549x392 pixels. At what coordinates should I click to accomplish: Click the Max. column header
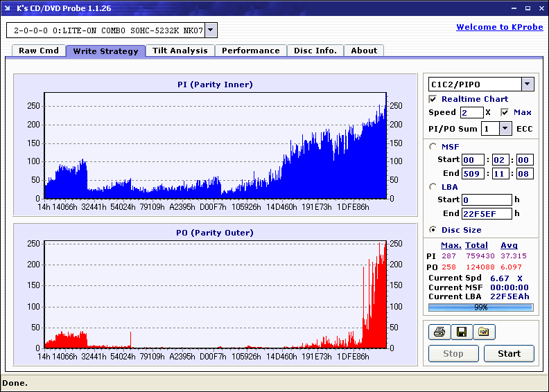pos(451,245)
